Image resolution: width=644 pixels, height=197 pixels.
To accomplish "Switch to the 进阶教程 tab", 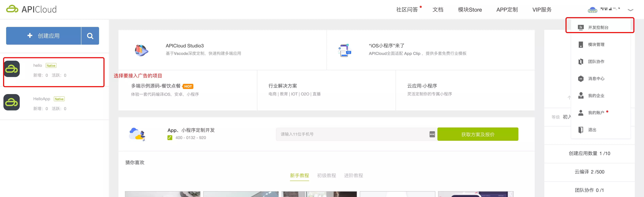I will click(x=353, y=176).
